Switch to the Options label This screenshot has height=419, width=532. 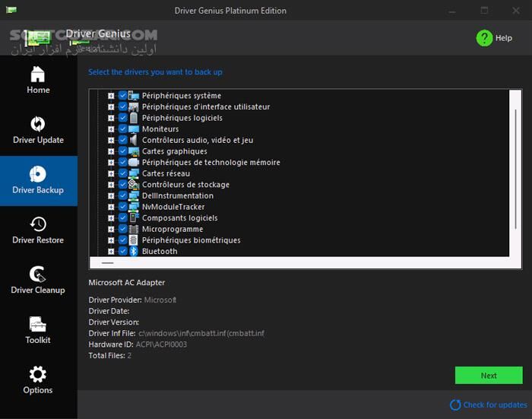(x=38, y=390)
